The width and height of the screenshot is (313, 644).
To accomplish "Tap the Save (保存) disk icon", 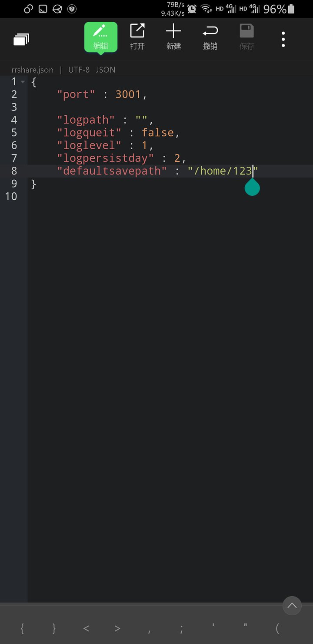I will pyautogui.click(x=246, y=37).
